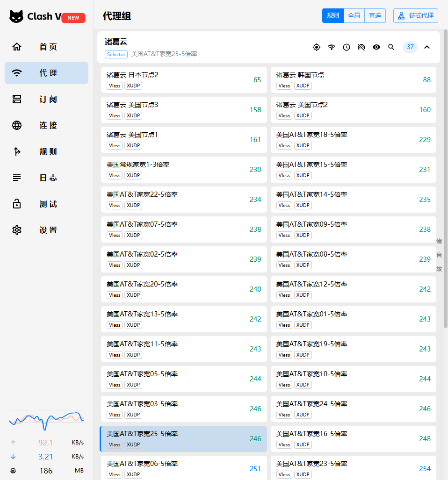Click the Selector type tag

tap(116, 54)
